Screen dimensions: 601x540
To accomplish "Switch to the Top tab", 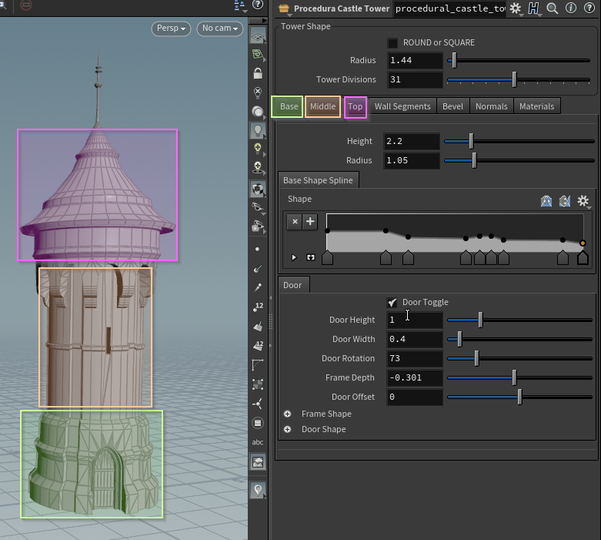I will (x=355, y=107).
